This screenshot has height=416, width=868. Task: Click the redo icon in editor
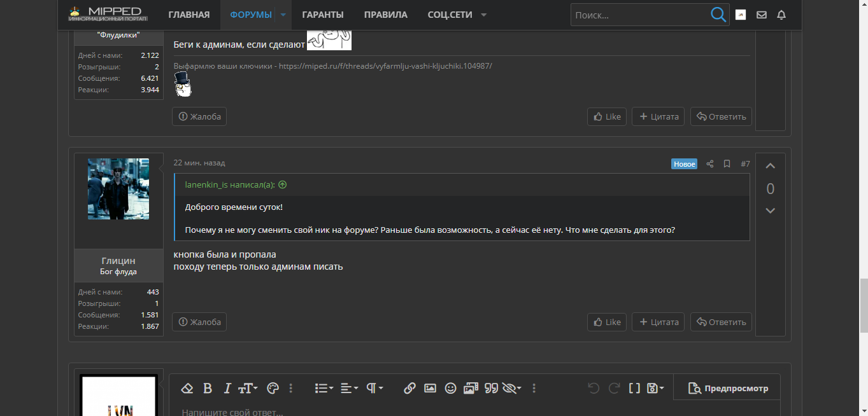(614, 388)
